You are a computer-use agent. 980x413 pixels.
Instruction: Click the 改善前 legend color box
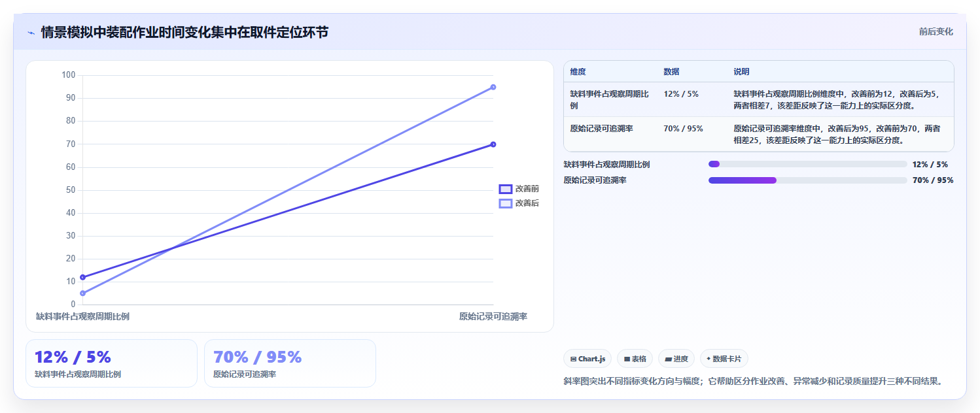click(506, 189)
